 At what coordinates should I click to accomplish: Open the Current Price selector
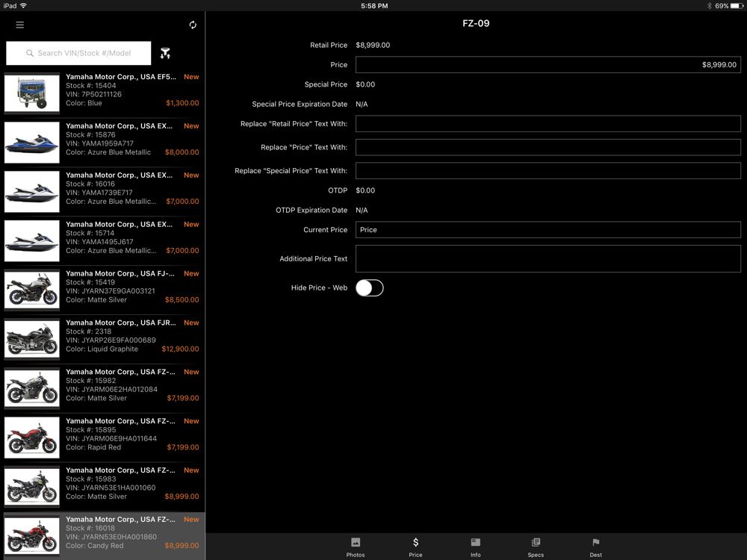pyautogui.click(x=548, y=229)
